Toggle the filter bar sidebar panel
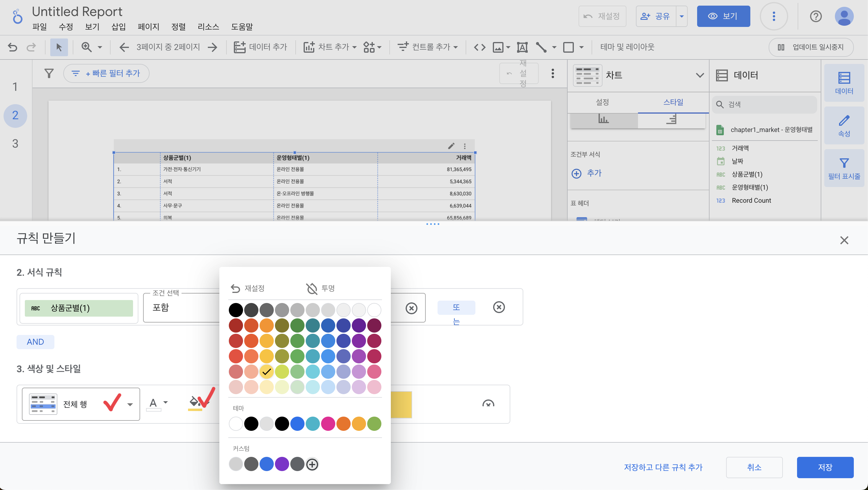The image size is (868, 490). 844,168
